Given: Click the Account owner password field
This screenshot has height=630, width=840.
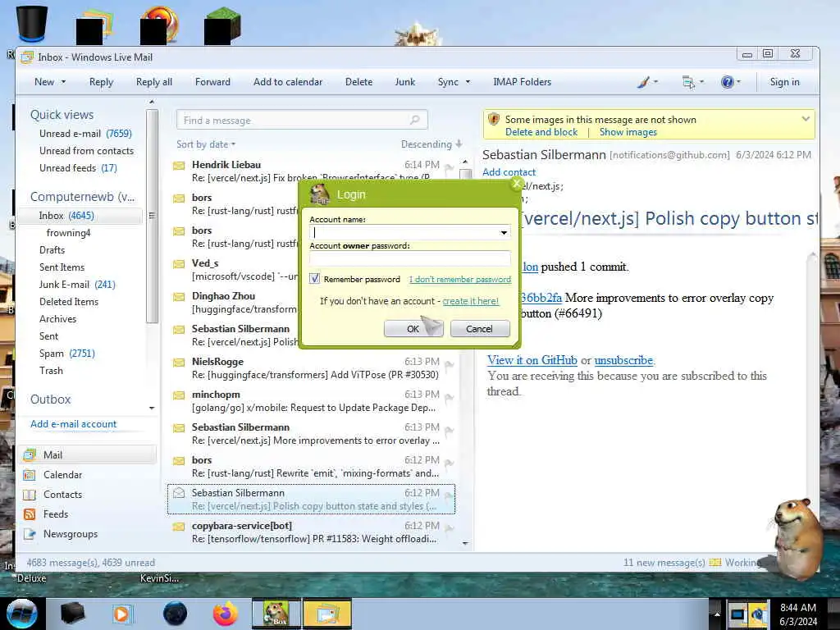Looking at the screenshot, I should pos(410,258).
